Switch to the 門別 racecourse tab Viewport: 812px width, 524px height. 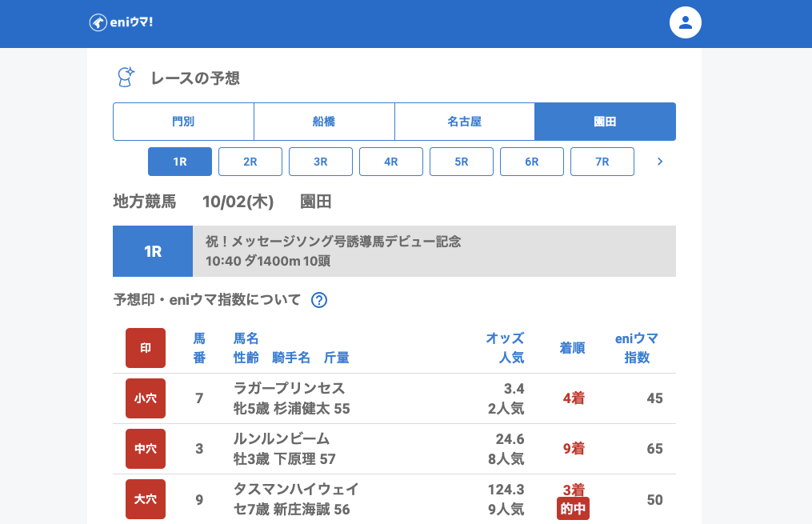[183, 122]
